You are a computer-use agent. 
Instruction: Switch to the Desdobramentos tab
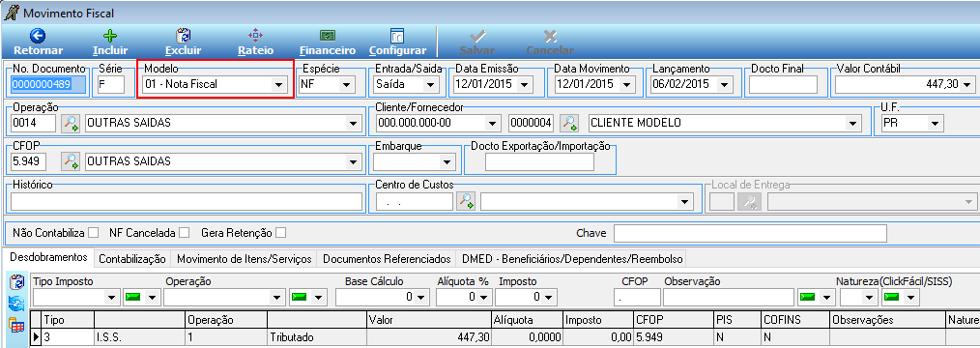[48, 257]
